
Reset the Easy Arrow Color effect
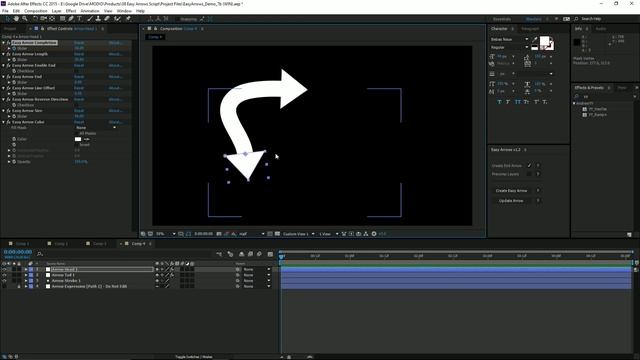79,122
